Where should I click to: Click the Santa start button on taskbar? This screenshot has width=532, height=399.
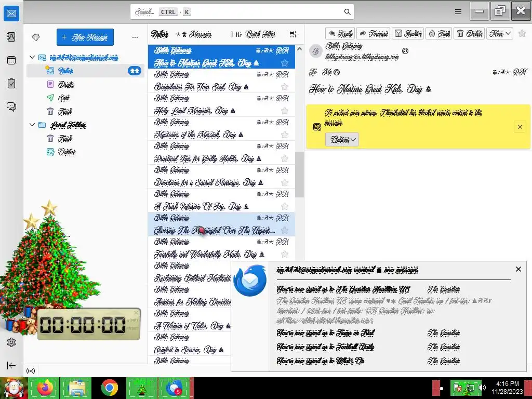(x=14, y=388)
